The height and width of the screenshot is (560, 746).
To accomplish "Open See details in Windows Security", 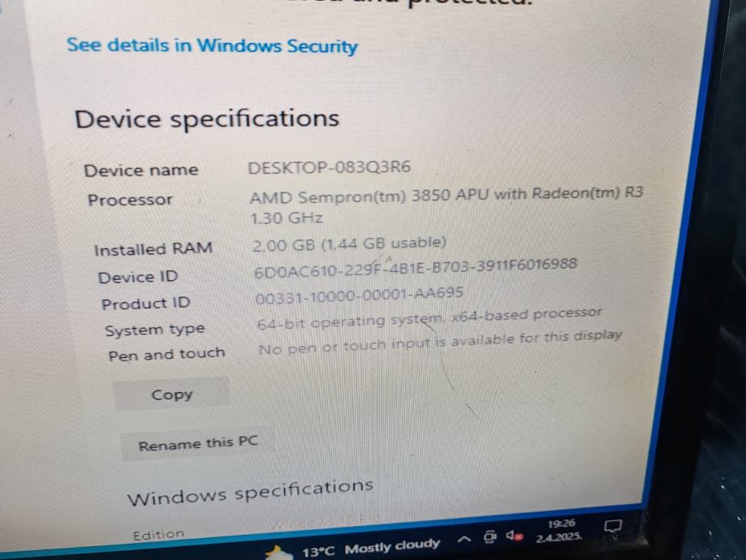I will pos(212,46).
